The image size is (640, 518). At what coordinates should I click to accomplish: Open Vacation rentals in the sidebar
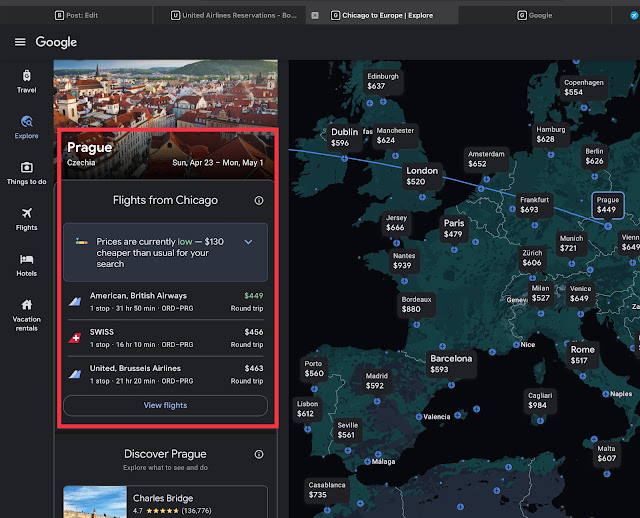(27, 315)
